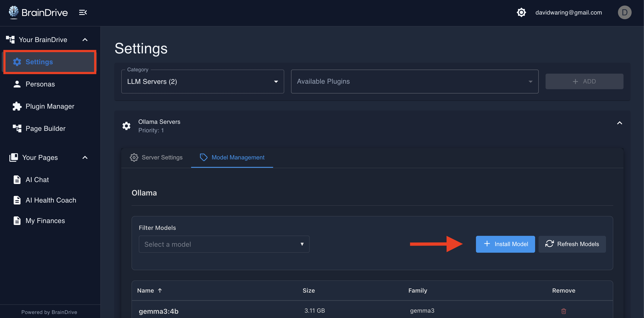Click the Refresh Models button
Viewport: 644px width, 318px height.
click(572, 244)
